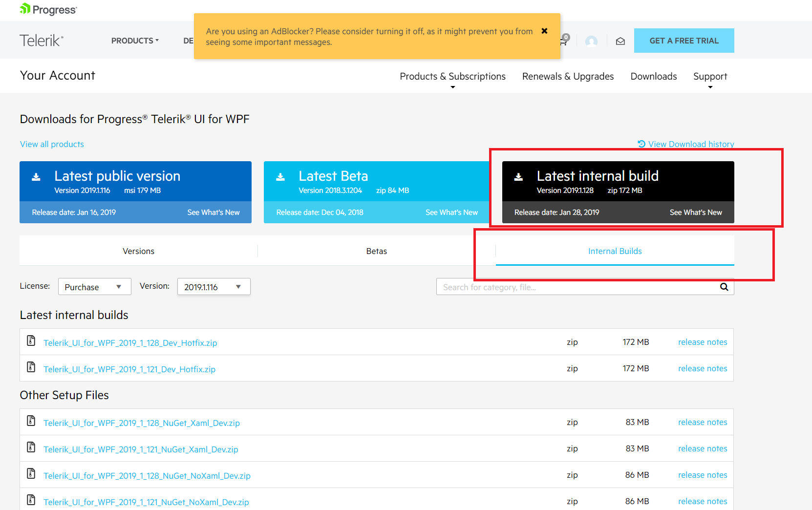Download Telerik_UI_for_WPF_2019_1_121_NuGet_NoXaml_Dev.zip

146,502
